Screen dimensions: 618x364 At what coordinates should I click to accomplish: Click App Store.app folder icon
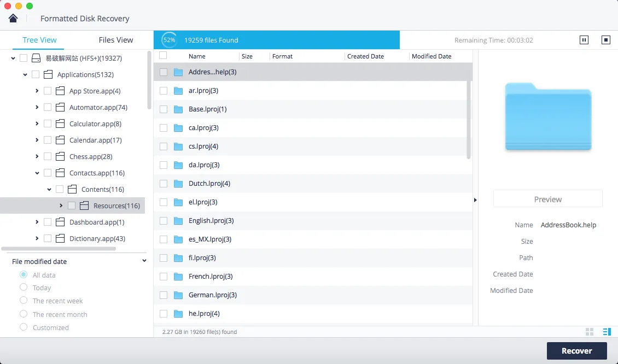(60, 91)
